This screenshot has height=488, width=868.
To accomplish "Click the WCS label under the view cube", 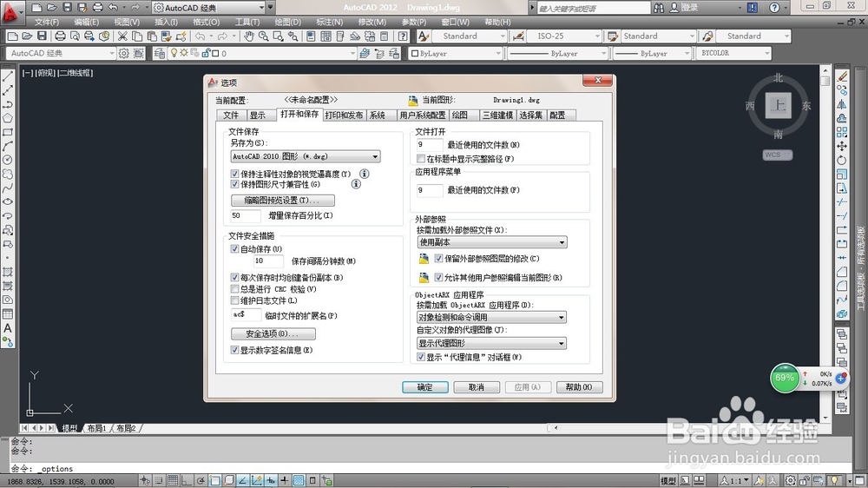I will point(777,155).
